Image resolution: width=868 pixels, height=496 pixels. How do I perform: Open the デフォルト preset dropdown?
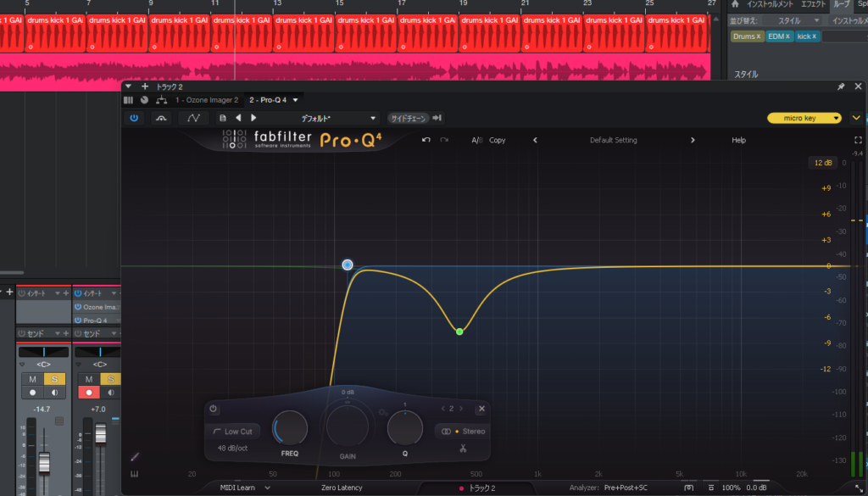click(x=338, y=118)
